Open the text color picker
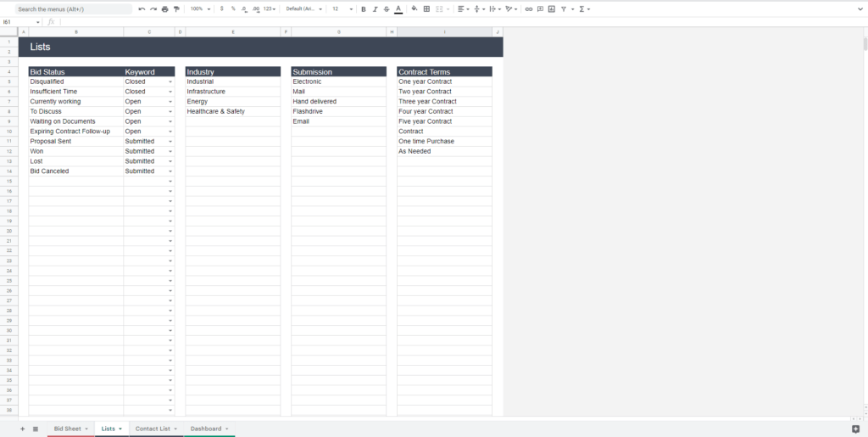The height and width of the screenshot is (437, 868). click(x=398, y=9)
